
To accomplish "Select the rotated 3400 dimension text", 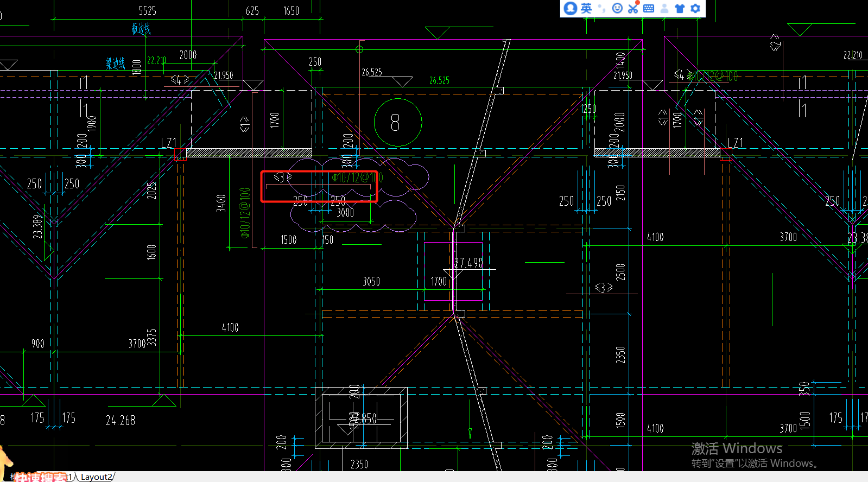I will coord(220,203).
